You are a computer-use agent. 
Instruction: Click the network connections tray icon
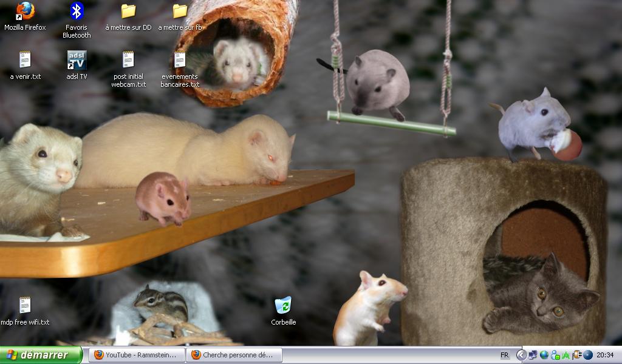533,355
